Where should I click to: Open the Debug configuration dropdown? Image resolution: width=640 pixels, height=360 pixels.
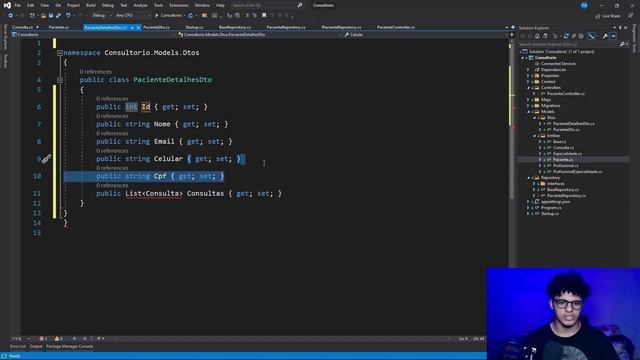point(101,16)
